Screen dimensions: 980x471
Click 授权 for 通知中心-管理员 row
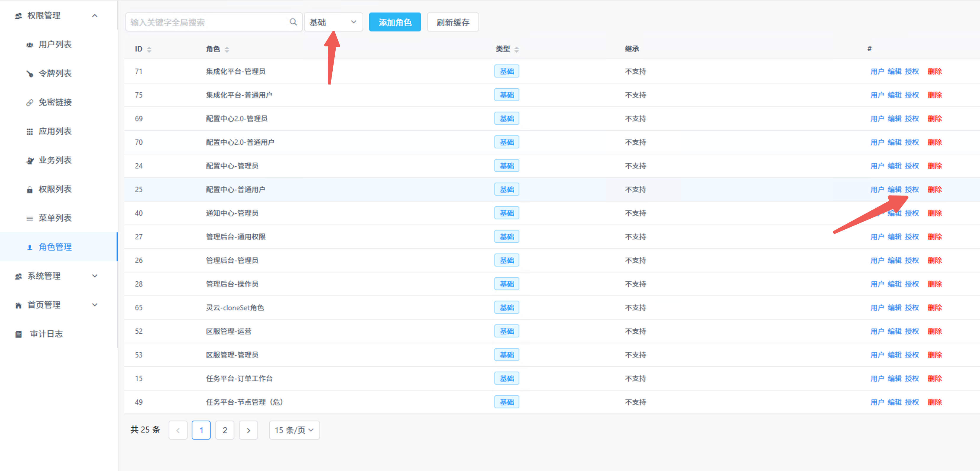pyautogui.click(x=911, y=213)
